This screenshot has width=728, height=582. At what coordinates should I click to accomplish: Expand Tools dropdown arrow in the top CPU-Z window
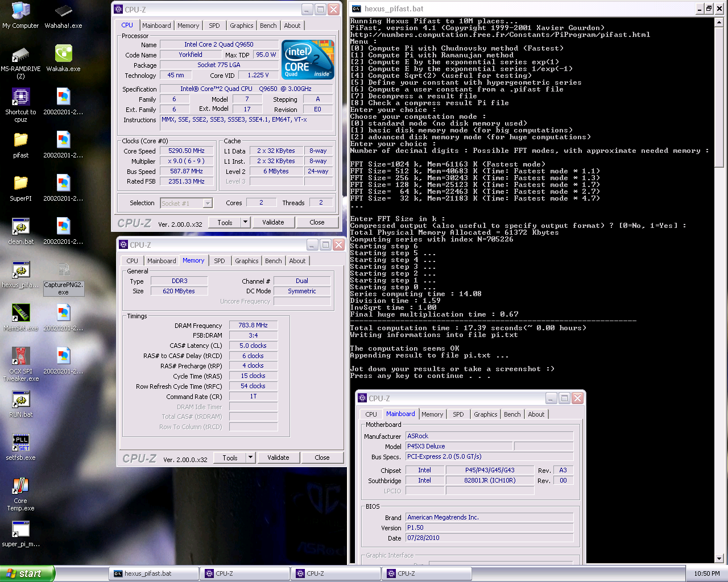pos(246,222)
